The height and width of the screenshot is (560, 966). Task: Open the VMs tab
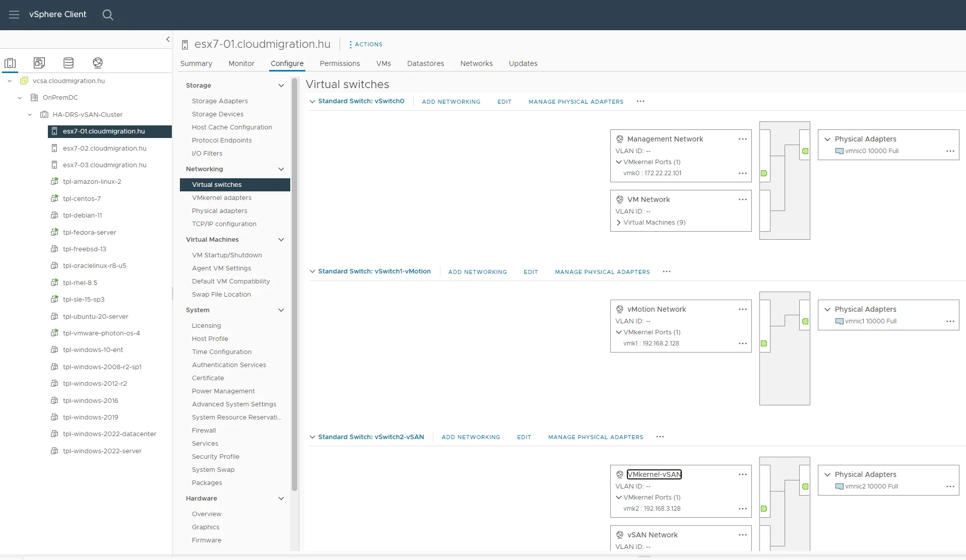[x=383, y=63]
